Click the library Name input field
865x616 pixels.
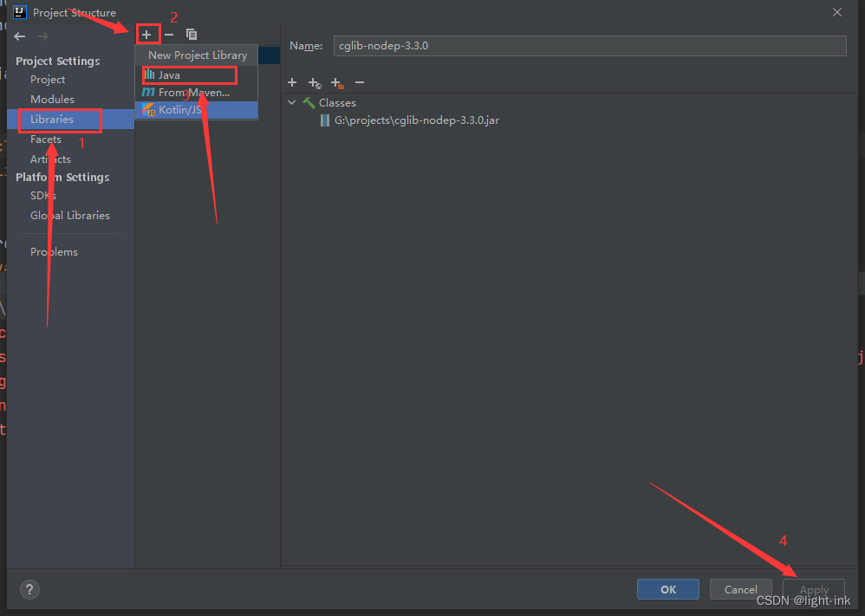[589, 46]
